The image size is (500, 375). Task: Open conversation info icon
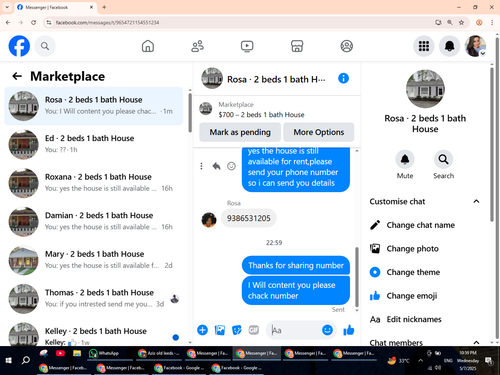click(343, 78)
